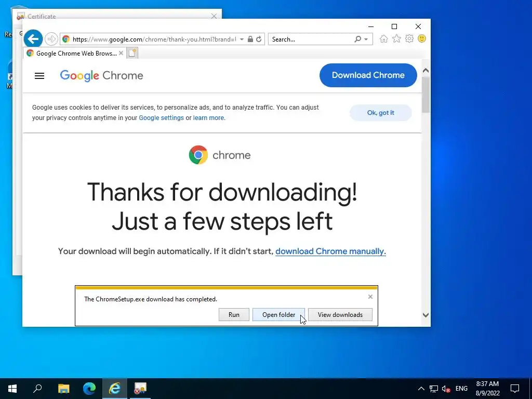Click ENG language indicator
Viewport: 532px width, 399px height.
pyautogui.click(x=461, y=389)
